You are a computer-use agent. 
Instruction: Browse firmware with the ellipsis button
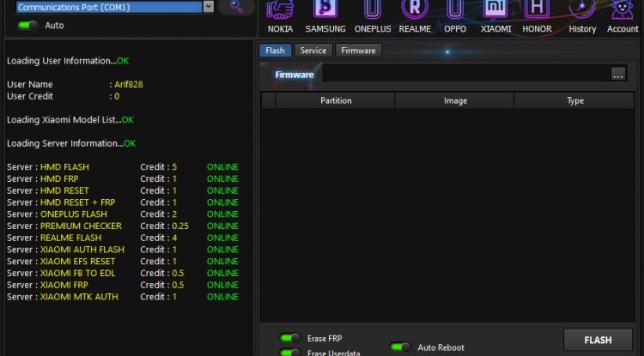[617, 75]
